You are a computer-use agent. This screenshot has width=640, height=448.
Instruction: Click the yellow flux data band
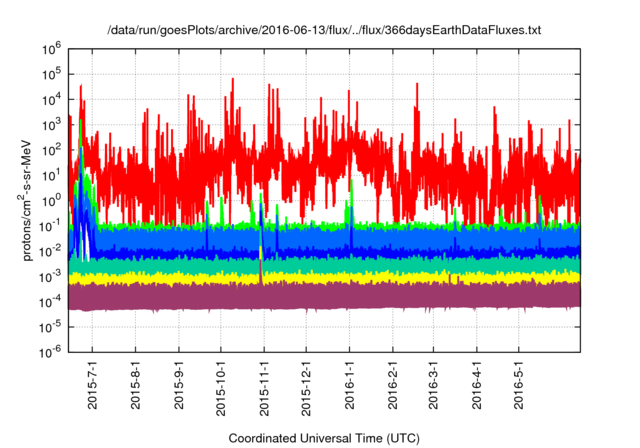point(324,278)
